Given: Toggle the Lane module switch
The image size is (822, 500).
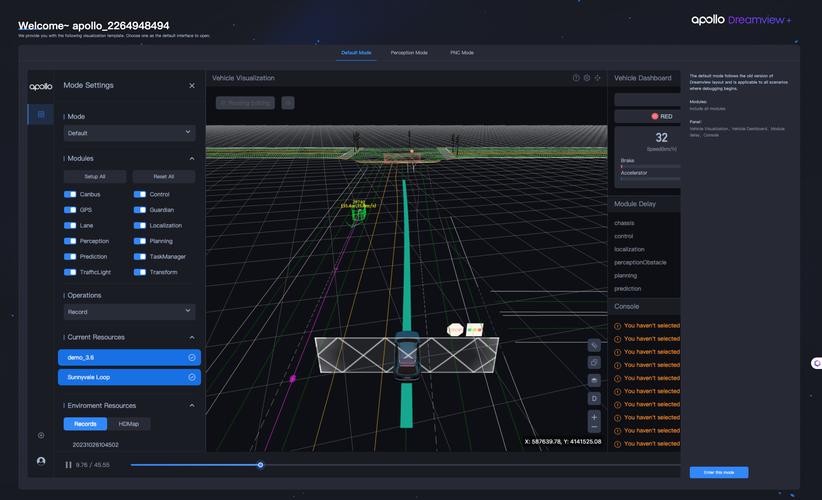Looking at the screenshot, I should [x=70, y=226].
